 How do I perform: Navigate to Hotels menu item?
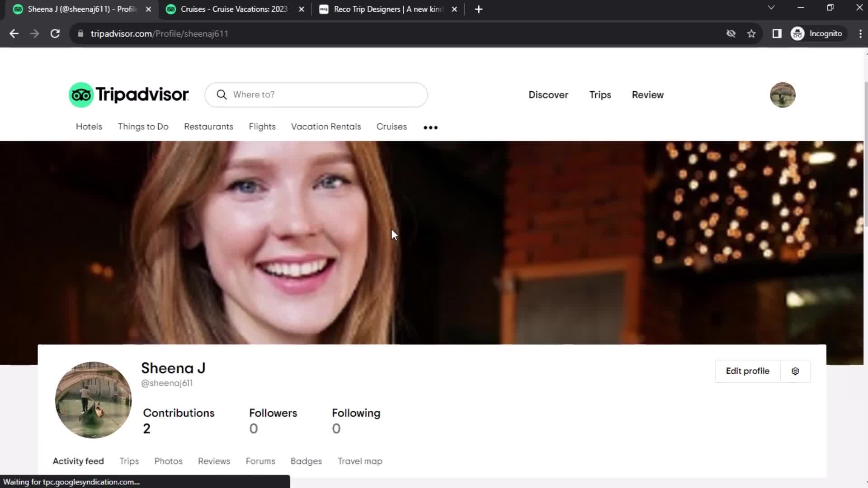click(x=89, y=127)
